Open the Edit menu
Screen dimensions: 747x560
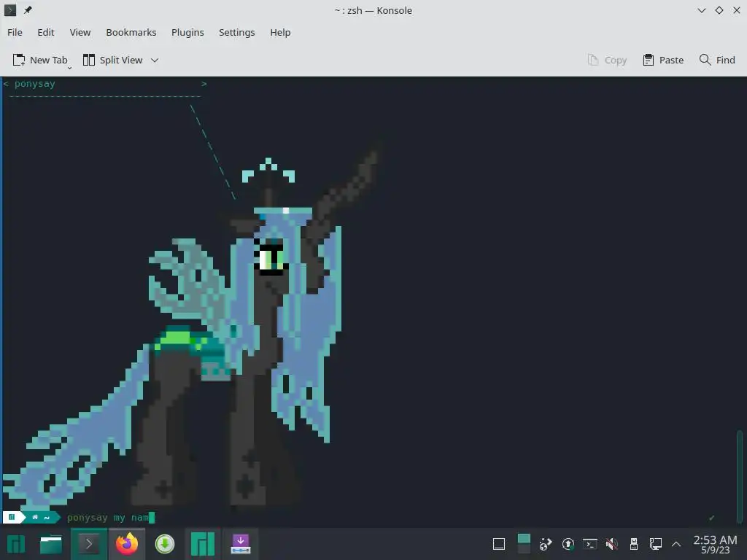[46, 32]
